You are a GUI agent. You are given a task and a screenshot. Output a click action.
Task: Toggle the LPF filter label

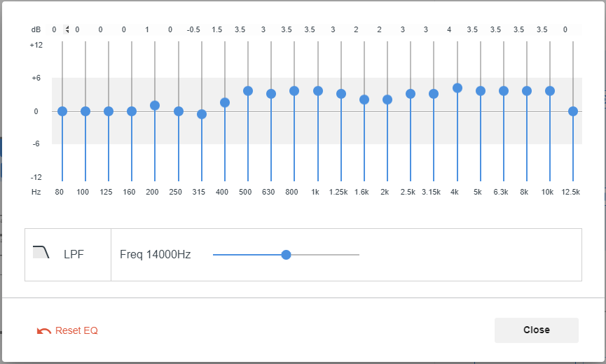74,254
